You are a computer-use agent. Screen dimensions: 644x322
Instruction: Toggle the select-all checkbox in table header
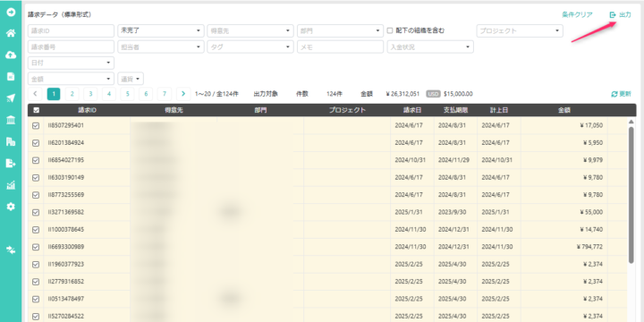(36, 110)
